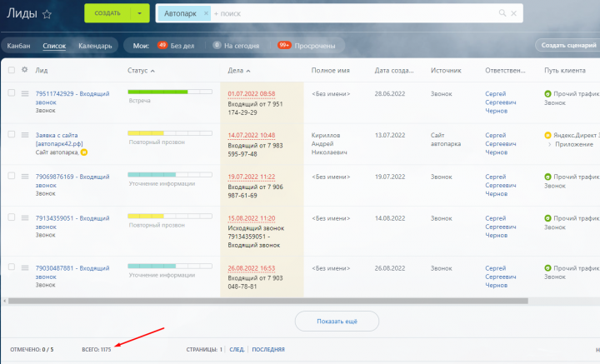Screen dimensions: 600x364
Task: Click yellow icon next to Сайт автопарка
Action: coord(84,152)
